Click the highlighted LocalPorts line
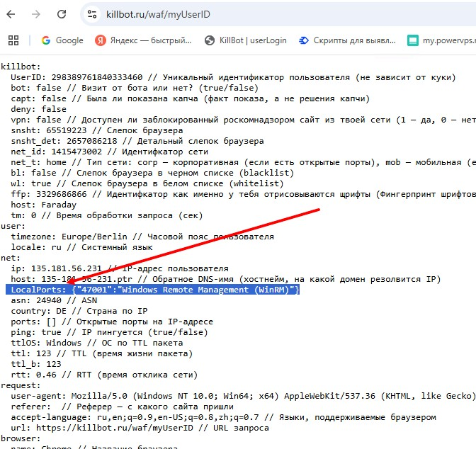Viewport: 476px width, 449px height. coord(154,290)
